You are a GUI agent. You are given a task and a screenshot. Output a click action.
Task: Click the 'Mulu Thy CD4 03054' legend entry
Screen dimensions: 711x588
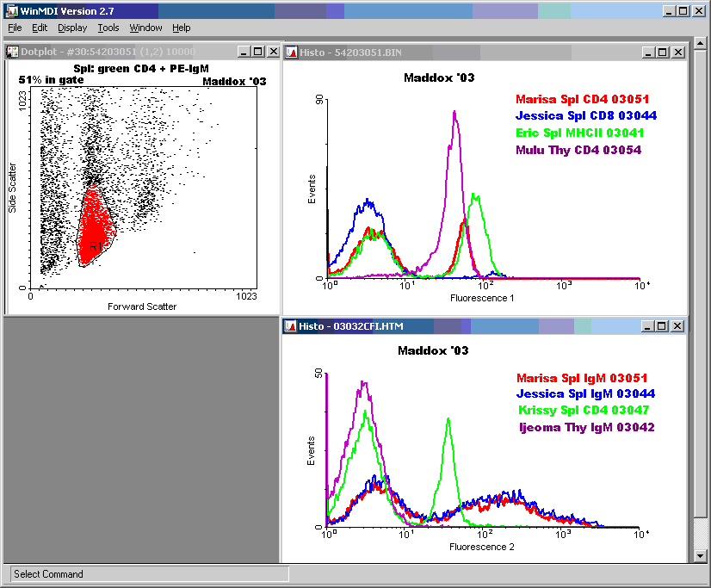click(578, 150)
